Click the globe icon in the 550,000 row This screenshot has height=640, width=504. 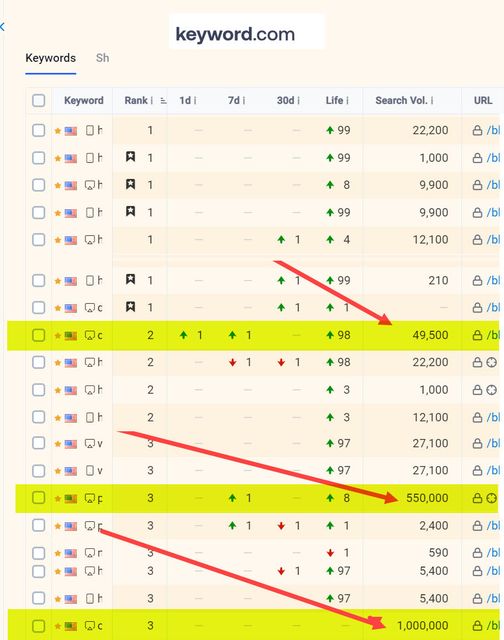tap(492, 498)
